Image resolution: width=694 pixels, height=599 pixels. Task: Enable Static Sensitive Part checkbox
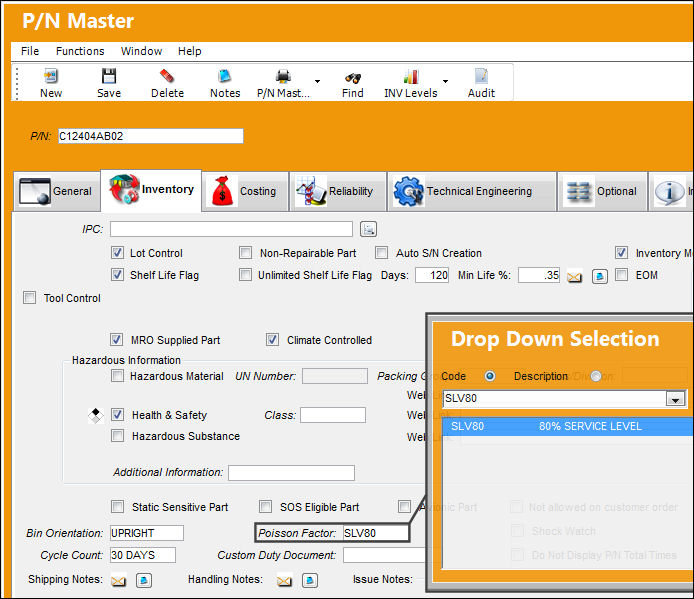(117, 506)
